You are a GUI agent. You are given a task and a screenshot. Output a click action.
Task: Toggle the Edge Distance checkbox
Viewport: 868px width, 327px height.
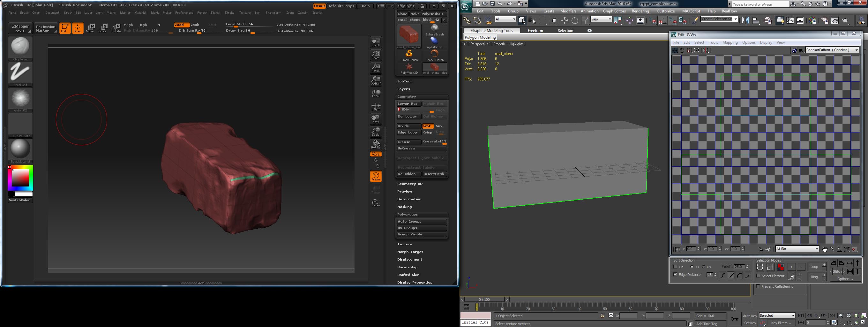click(675, 275)
